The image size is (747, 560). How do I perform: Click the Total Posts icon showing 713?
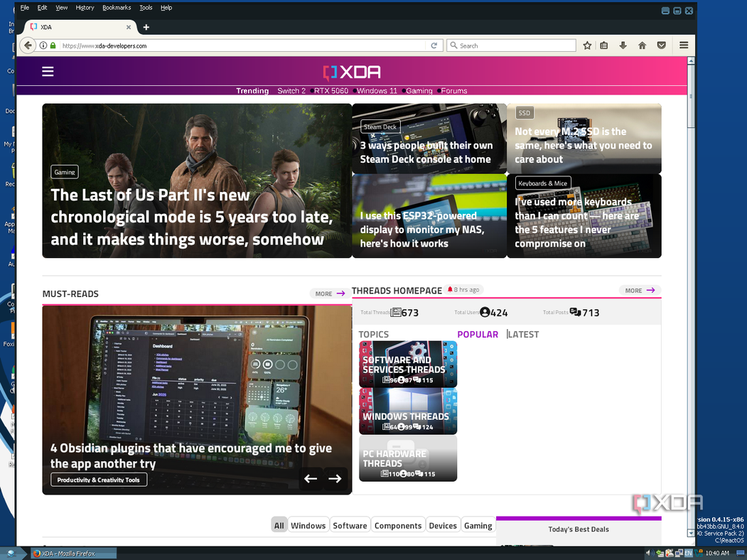coord(576,313)
